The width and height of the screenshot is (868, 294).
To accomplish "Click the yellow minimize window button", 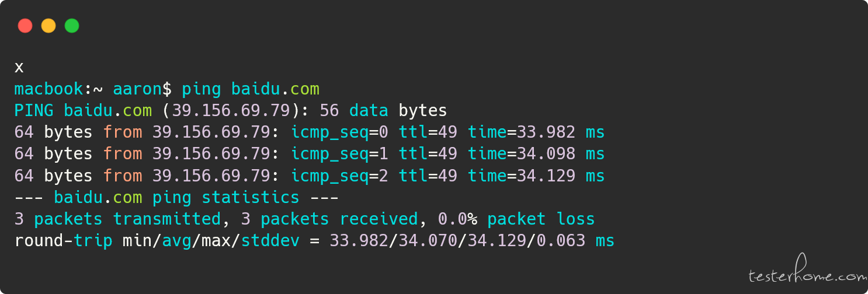I will 48,26.
